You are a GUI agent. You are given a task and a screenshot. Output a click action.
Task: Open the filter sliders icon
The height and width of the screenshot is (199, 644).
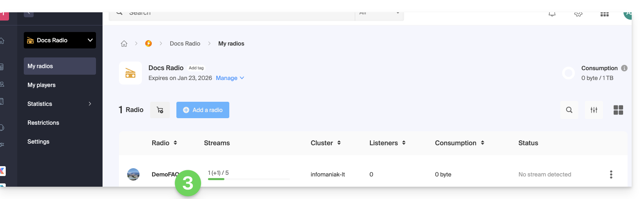pos(594,110)
